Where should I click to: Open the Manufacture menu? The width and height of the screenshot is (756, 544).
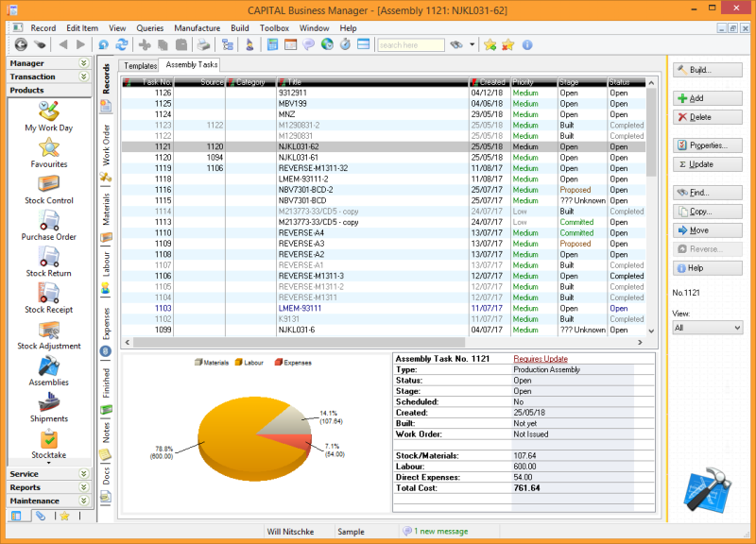[198, 28]
